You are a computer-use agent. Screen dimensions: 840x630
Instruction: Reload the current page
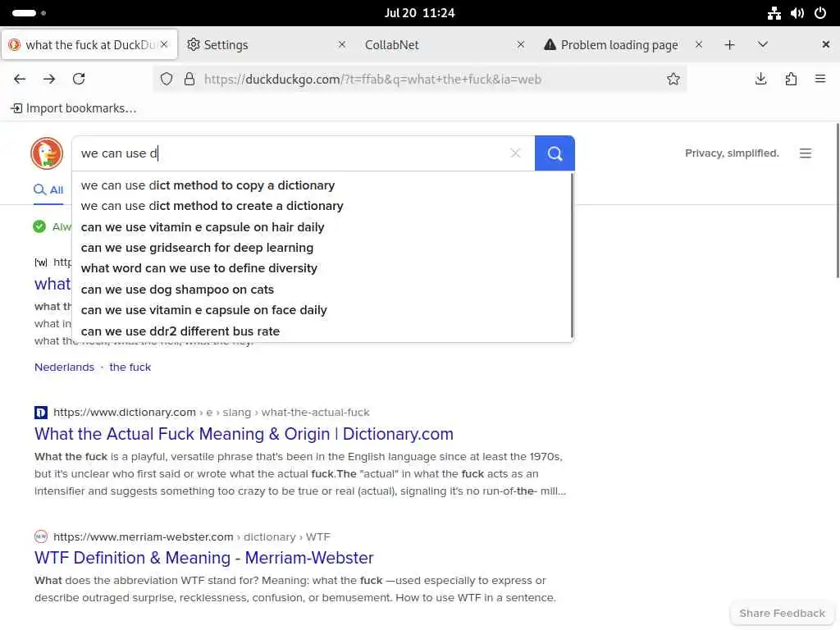[x=79, y=80]
